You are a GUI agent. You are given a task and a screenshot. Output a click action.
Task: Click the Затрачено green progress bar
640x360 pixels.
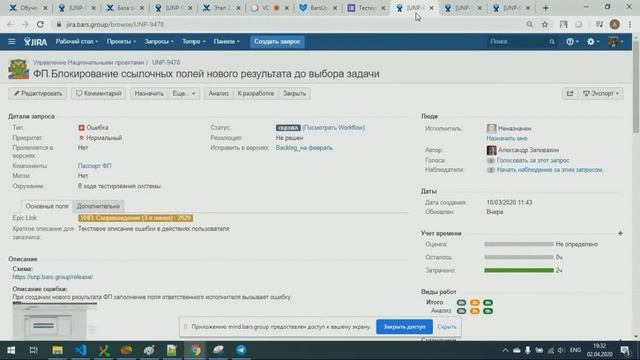point(519,271)
